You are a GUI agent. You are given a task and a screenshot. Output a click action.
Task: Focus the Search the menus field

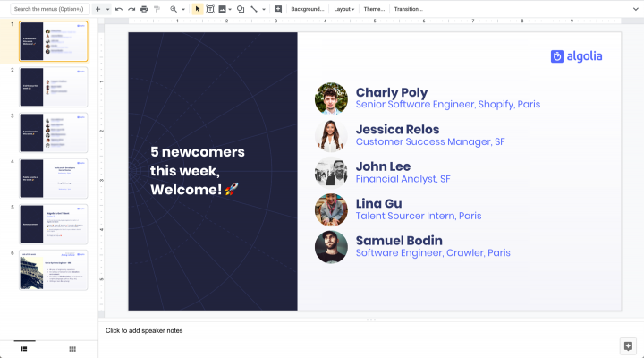click(x=50, y=9)
